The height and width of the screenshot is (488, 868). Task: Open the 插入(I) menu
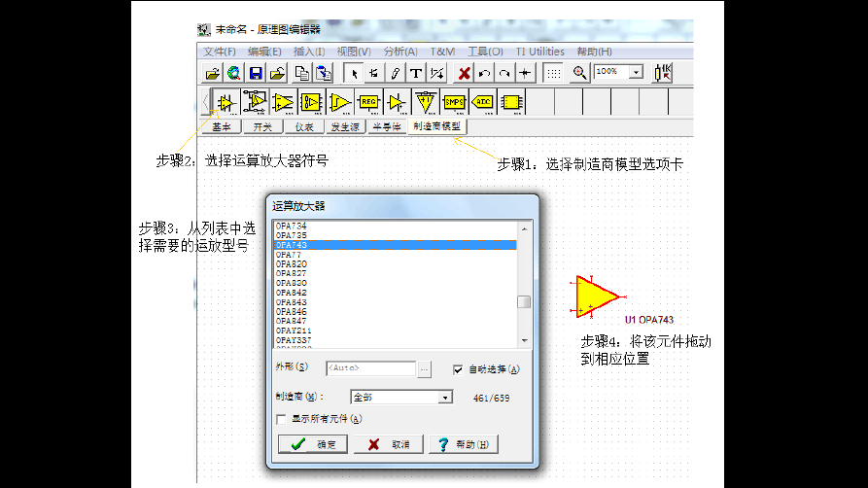click(x=309, y=52)
